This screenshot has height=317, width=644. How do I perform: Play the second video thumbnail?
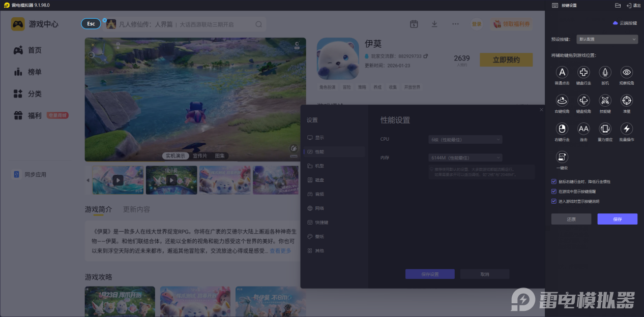coord(171,180)
